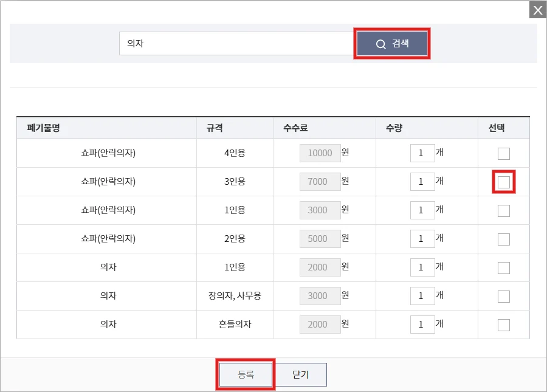Click quantity field for 흔들의자

tap(422, 325)
